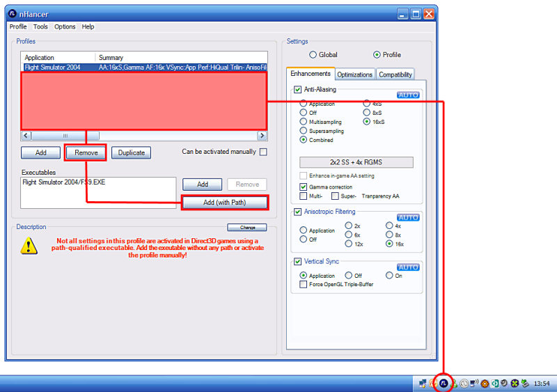Click the wireless network tray icon
The height and width of the screenshot is (392, 557).
(474, 383)
